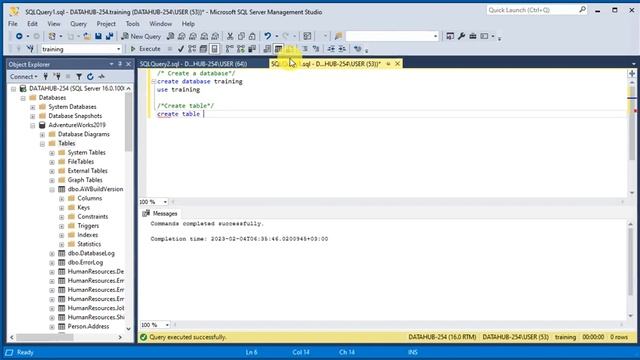Close the Object Explorer panel
Screen dimensions: 640x360
(x=129, y=64)
